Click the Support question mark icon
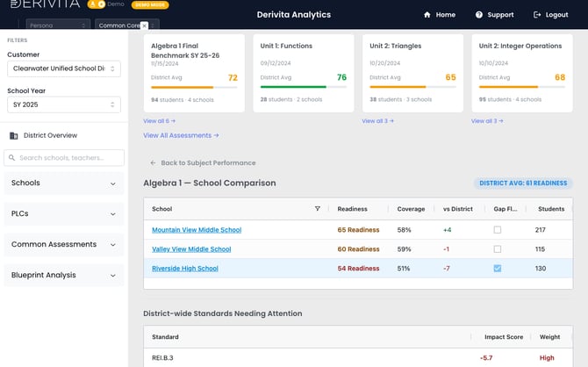The width and height of the screenshot is (588, 367). pos(479,15)
